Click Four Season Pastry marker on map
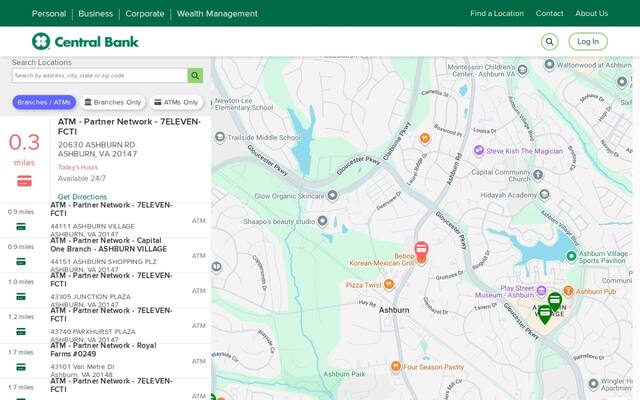The width and height of the screenshot is (640, 400). tap(395, 366)
